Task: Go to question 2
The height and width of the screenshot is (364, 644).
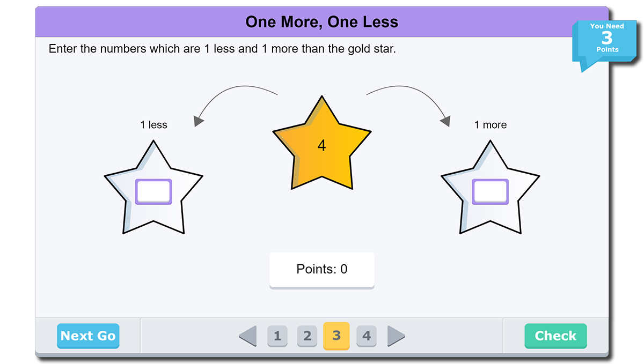Action: [307, 336]
